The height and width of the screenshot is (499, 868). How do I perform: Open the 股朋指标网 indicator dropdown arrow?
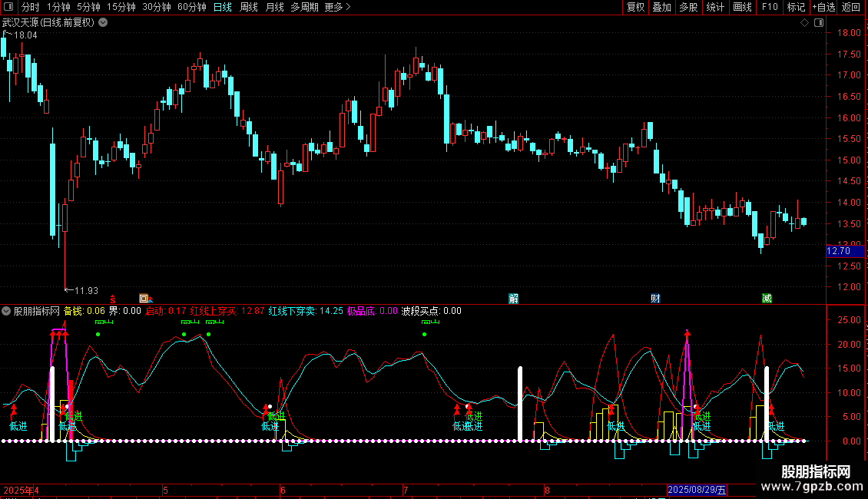click(6, 311)
